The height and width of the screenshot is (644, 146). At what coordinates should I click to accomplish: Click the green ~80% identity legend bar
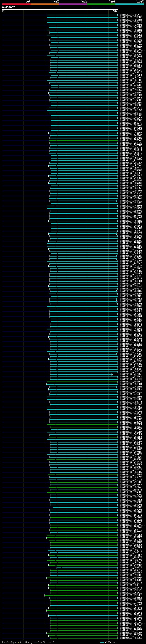(x=101, y=4)
